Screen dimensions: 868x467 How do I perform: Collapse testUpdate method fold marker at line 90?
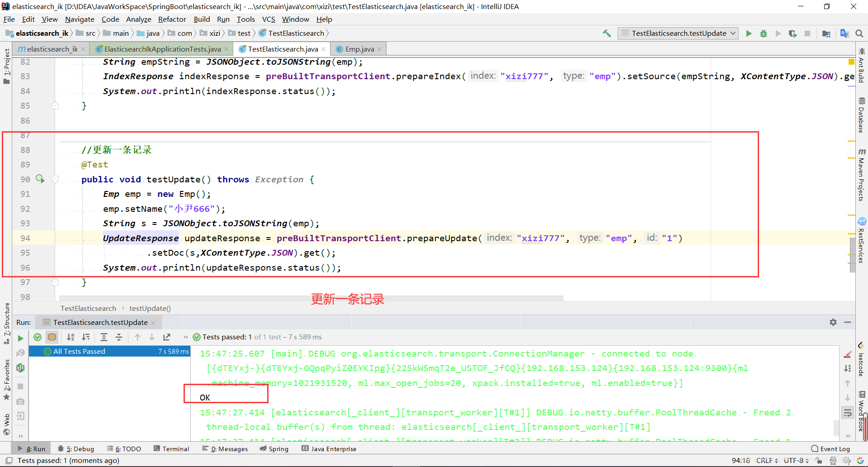(55, 179)
